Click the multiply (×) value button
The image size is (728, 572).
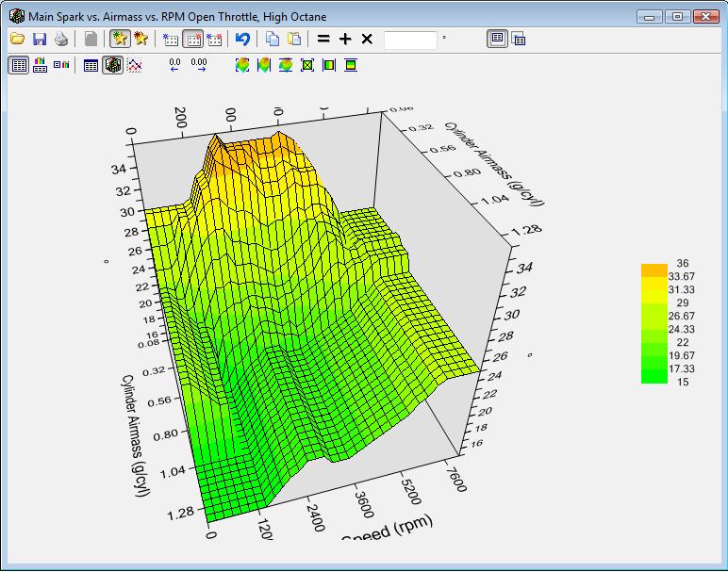tap(367, 39)
